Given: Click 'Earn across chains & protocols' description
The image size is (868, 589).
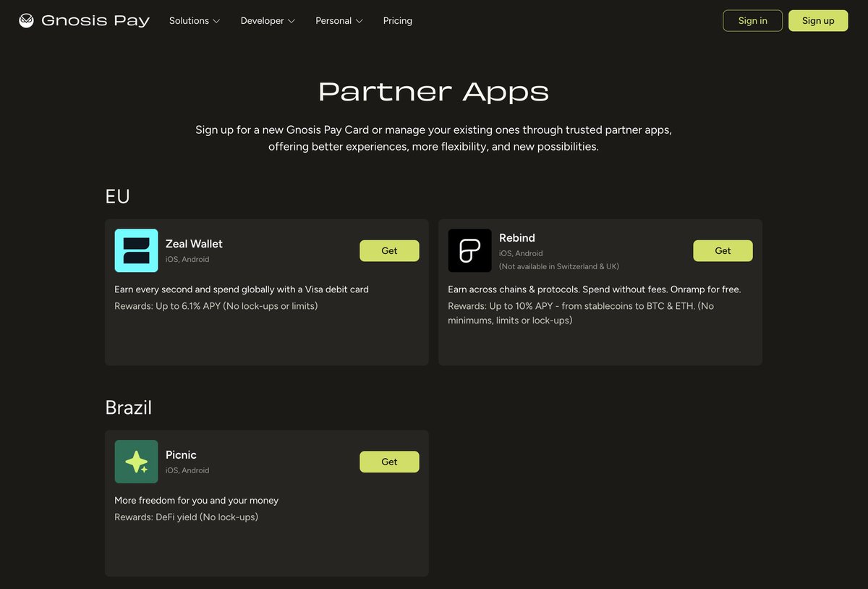Looking at the screenshot, I should [x=595, y=289].
